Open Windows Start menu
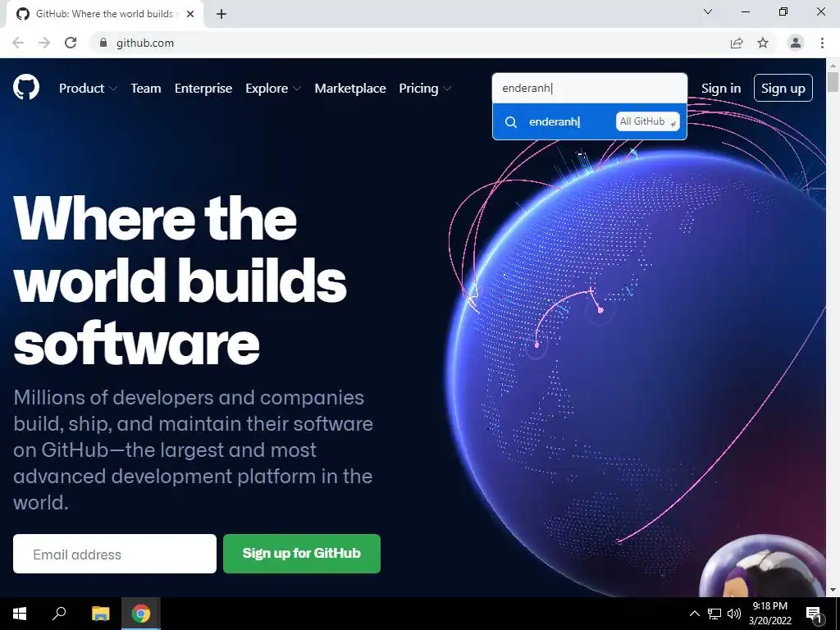Screen dimensions: 840x630 coord(20,614)
